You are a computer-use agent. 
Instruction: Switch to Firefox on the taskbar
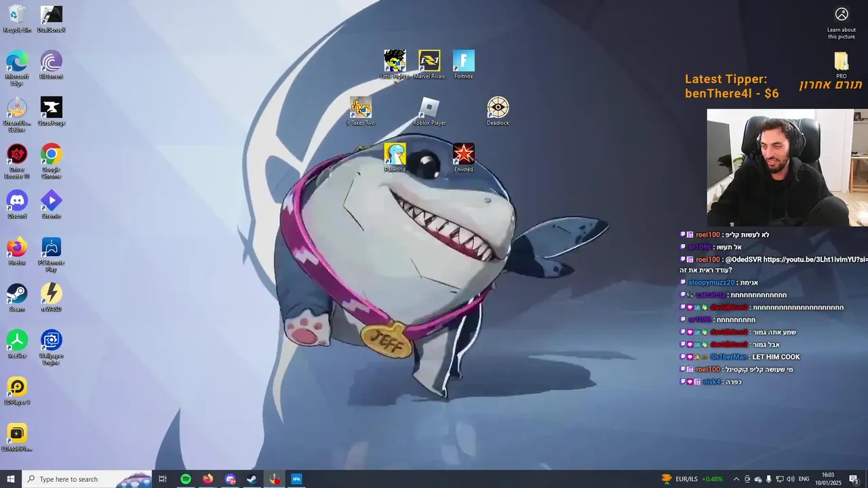[x=208, y=479]
